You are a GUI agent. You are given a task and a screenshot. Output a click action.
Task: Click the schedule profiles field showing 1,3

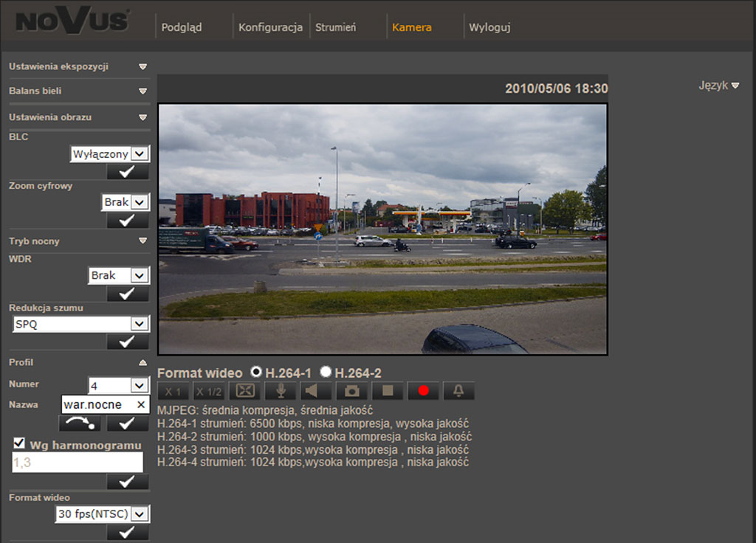pos(78,463)
